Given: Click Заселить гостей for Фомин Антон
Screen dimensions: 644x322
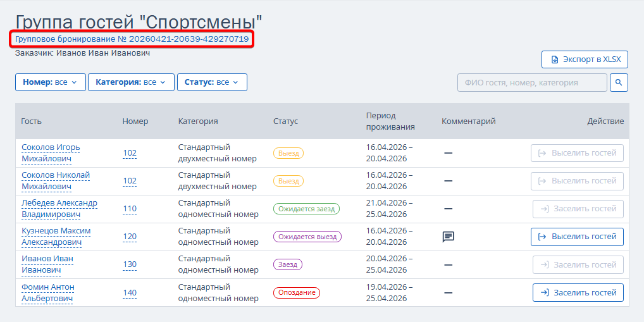Looking at the screenshot, I should click(578, 293).
